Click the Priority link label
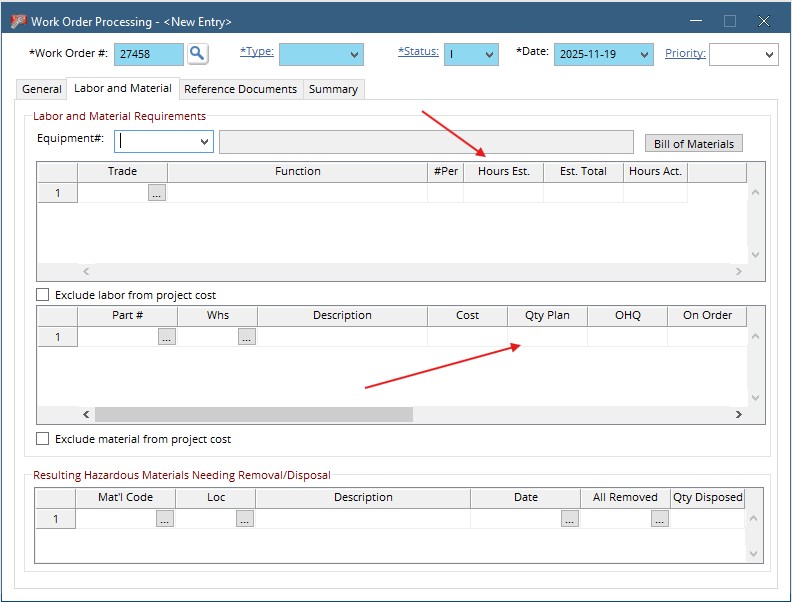Image resolution: width=792 pixels, height=602 pixels. click(x=685, y=53)
